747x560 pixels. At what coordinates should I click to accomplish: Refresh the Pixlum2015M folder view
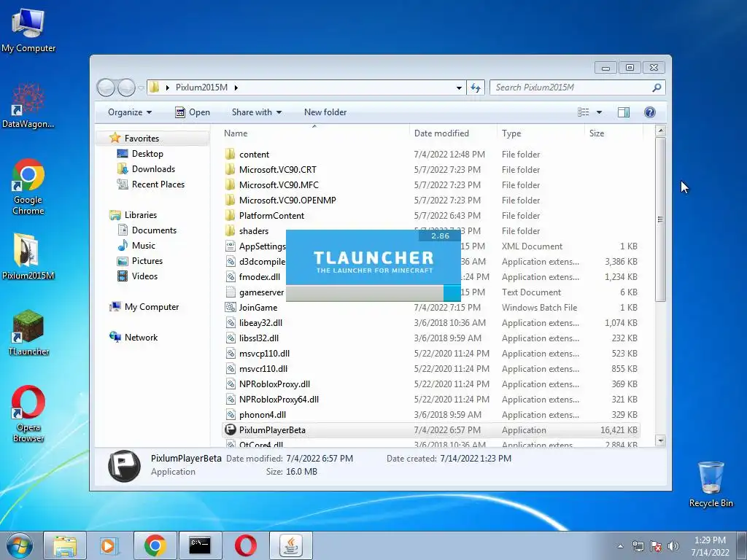pyautogui.click(x=476, y=87)
